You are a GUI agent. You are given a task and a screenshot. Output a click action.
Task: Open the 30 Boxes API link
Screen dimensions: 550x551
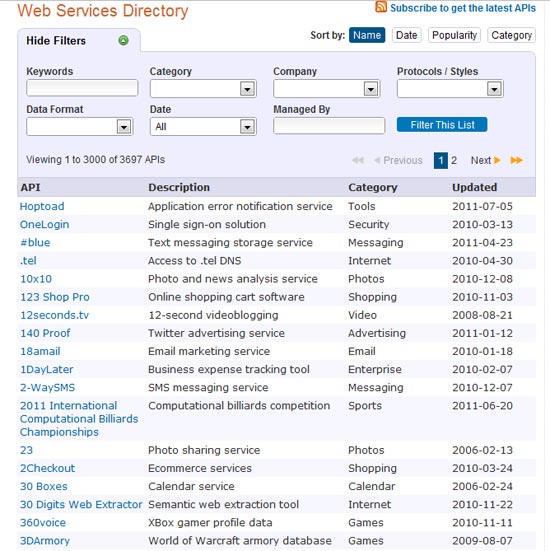click(x=44, y=486)
